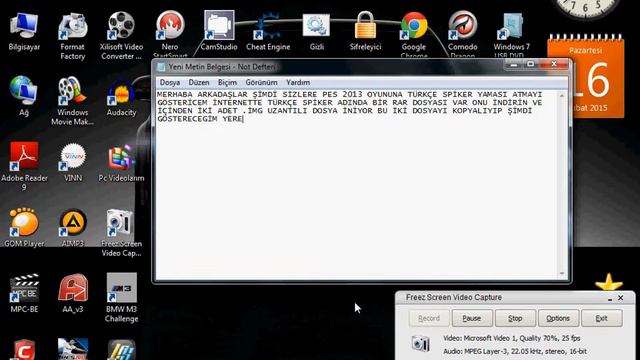
Task: Select Windows 7 USB DVD icon
Action: point(511,26)
